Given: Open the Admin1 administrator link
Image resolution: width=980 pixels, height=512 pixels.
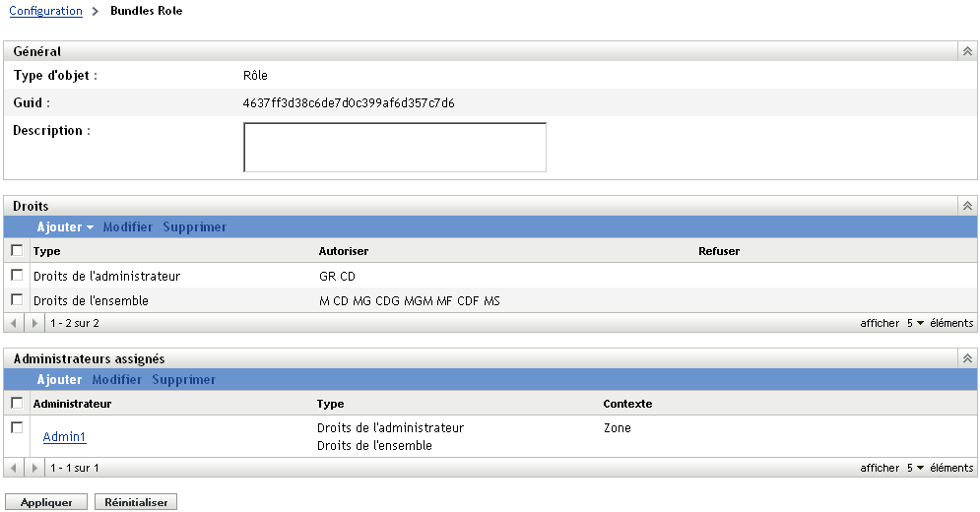Looking at the screenshot, I should [64, 436].
